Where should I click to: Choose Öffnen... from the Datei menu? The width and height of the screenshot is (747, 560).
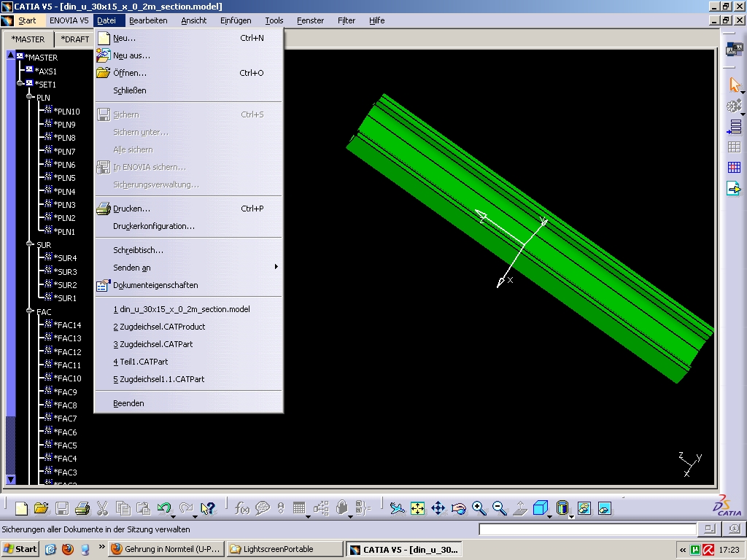tap(189, 73)
